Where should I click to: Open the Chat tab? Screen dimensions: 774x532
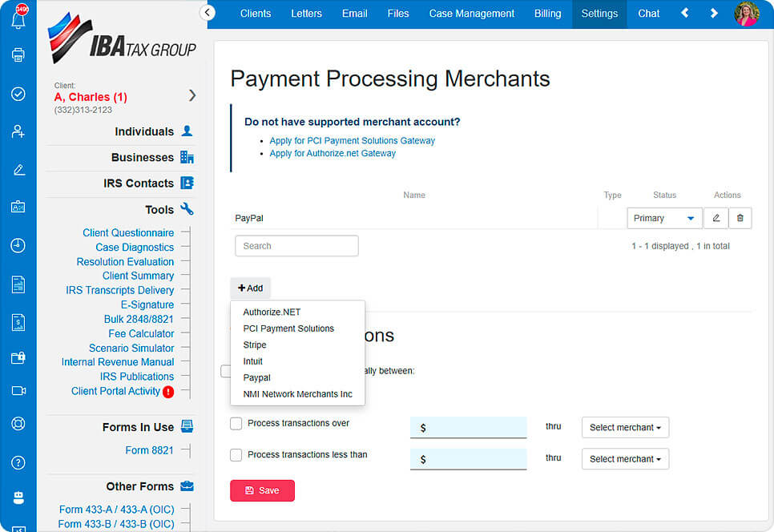(x=648, y=14)
